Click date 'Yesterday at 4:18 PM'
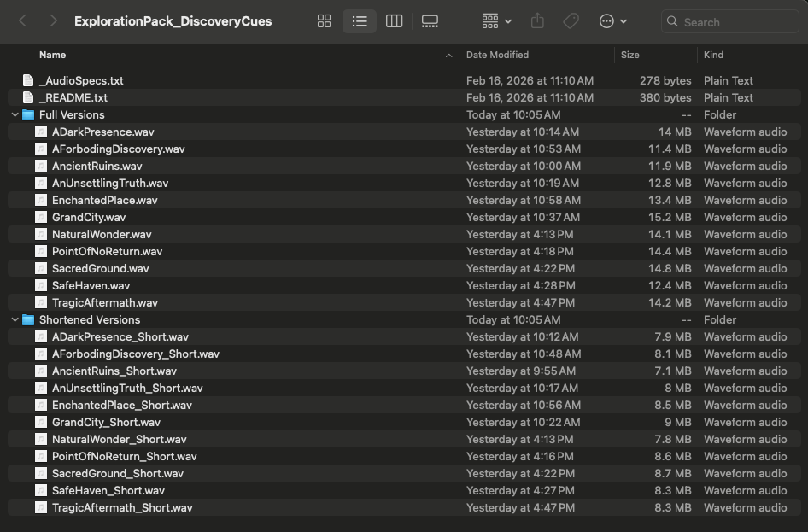This screenshot has width=808, height=532. pyautogui.click(x=520, y=251)
